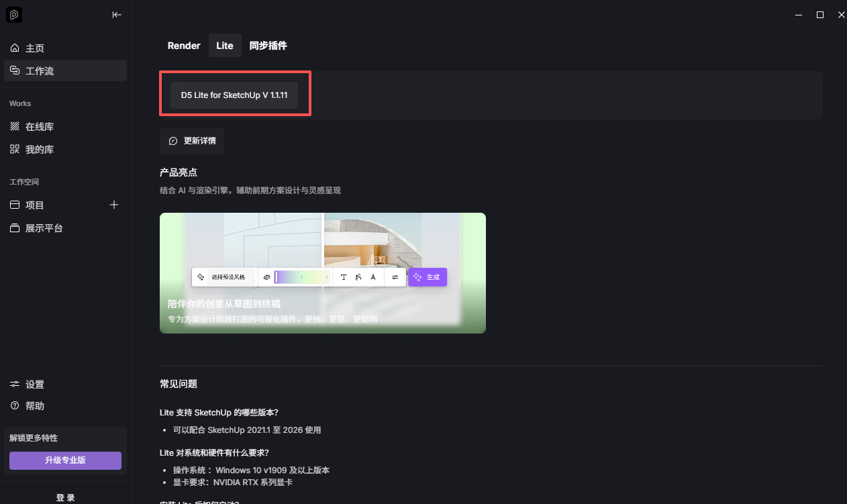
Task: Click 升级专业版 upgrade button
Action: pos(65,460)
